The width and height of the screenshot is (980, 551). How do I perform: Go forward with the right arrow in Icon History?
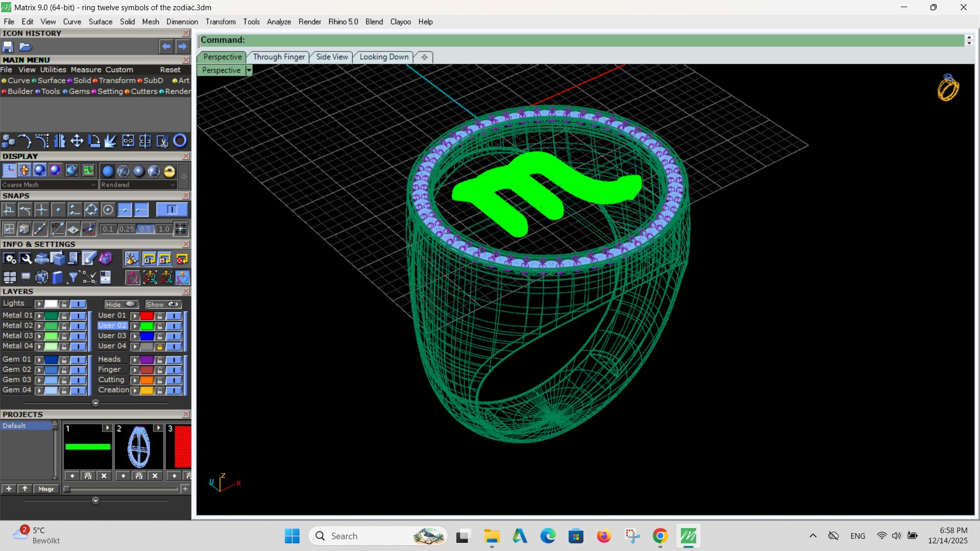tap(182, 46)
